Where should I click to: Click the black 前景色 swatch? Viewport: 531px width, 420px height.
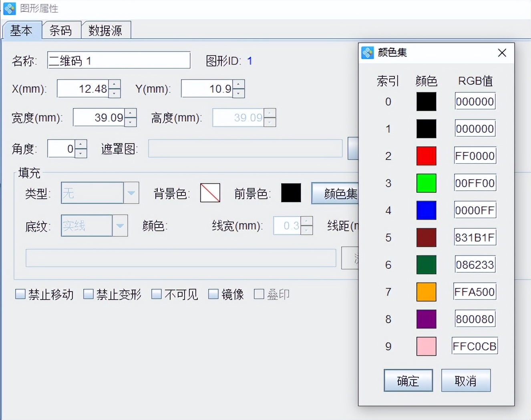(291, 193)
